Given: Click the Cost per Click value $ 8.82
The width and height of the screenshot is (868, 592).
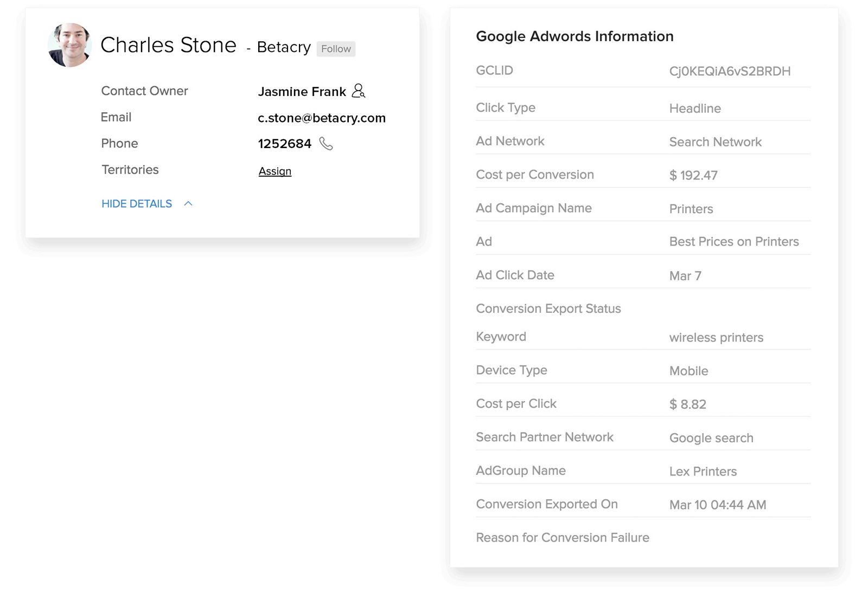Looking at the screenshot, I should tap(687, 404).
